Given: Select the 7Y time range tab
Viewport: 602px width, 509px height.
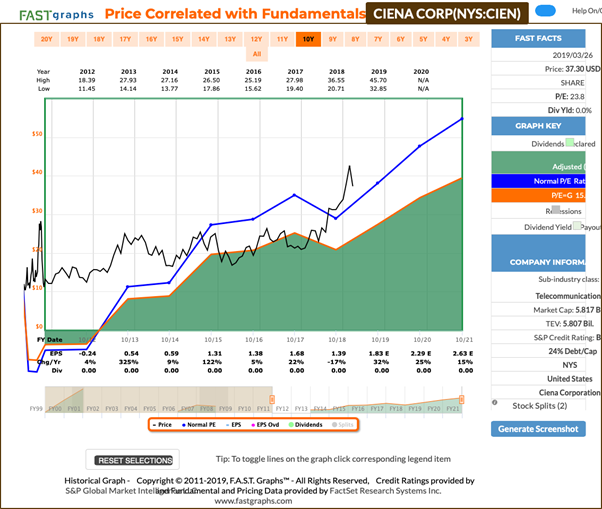Looking at the screenshot, I should click(378, 39).
